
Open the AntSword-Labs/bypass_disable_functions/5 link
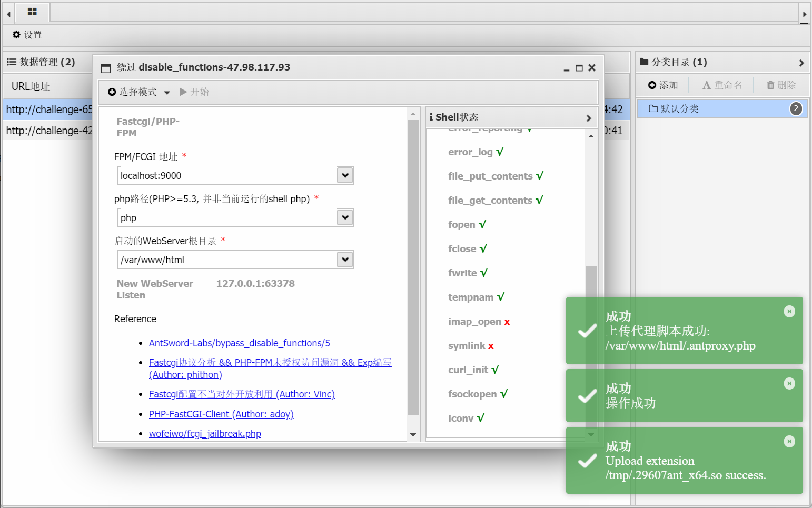[239, 343]
